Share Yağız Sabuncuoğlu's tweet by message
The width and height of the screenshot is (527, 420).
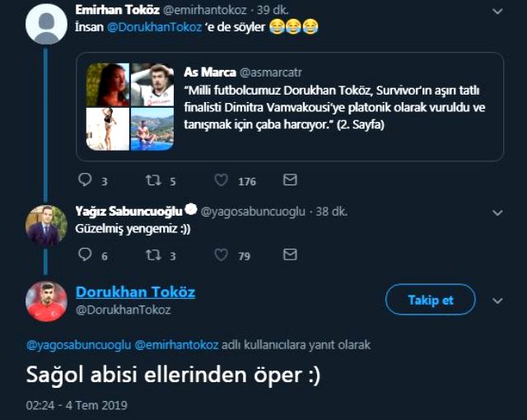pyautogui.click(x=290, y=255)
